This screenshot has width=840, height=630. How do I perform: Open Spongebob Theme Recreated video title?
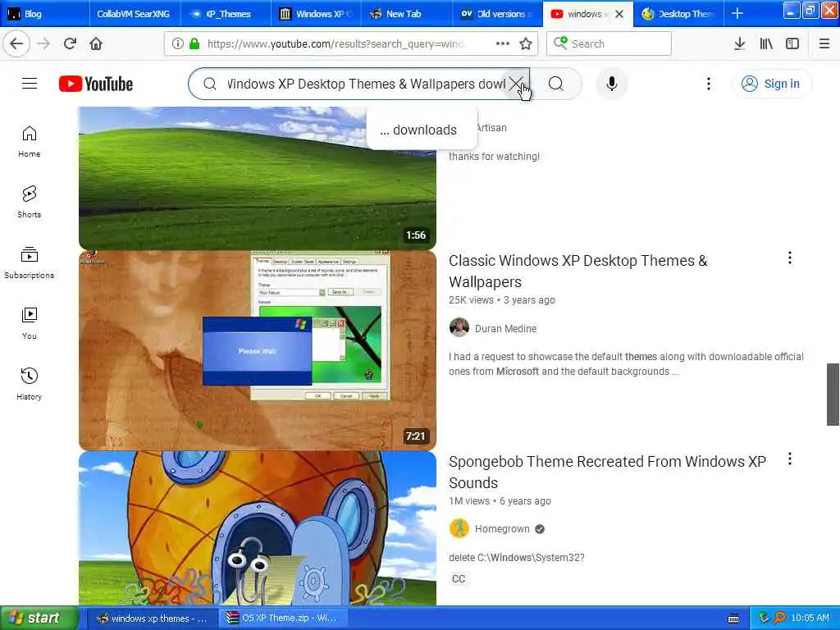click(x=608, y=472)
